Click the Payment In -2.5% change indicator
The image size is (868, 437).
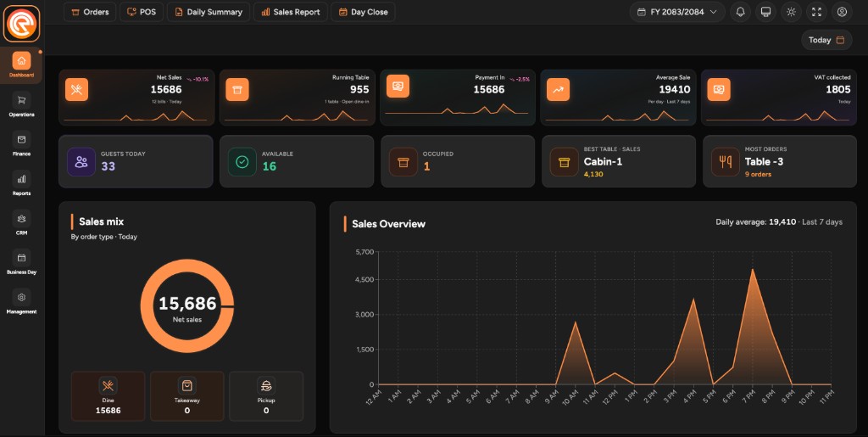coord(520,79)
